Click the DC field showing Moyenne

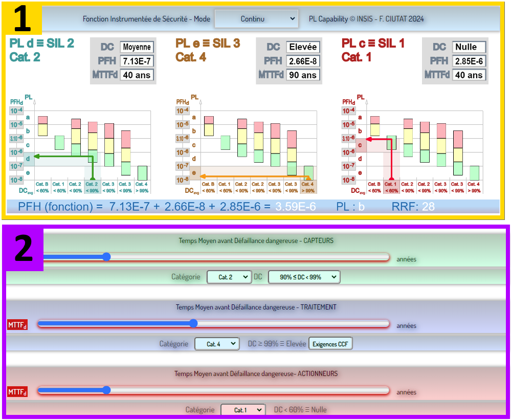[137, 47]
